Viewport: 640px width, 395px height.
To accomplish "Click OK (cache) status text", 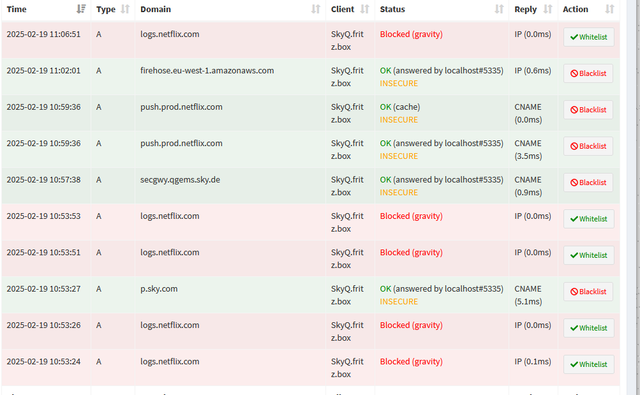I will pyautogui.click(x=400, y=107).
